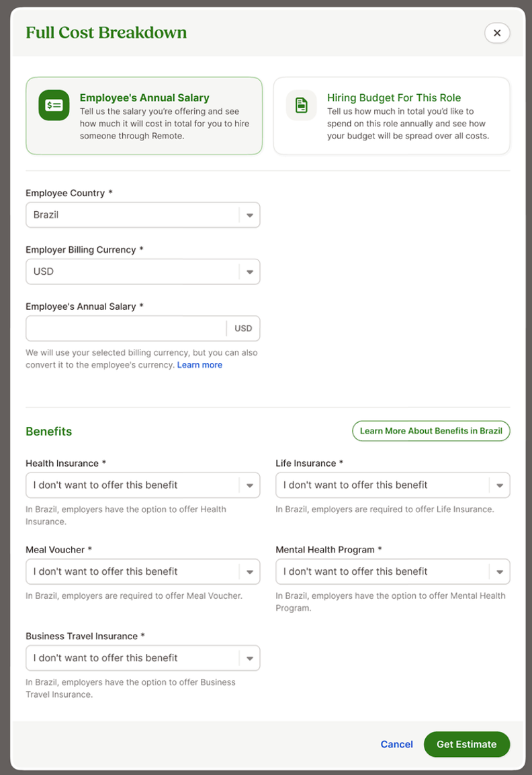The width and height of the screenshot is (532, 775).
Task: Expand the Mental Health Program dropdown
Action: (x=384, y=571)
